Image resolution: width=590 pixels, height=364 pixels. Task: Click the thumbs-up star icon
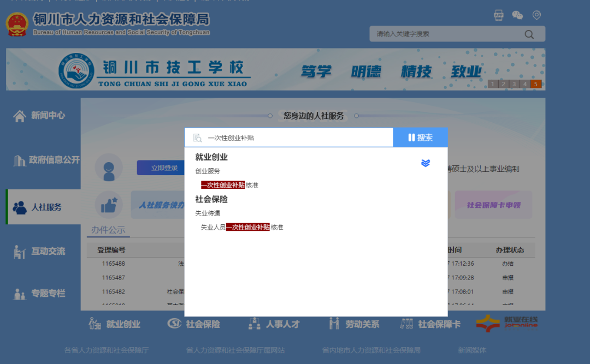tap(109, 205)
